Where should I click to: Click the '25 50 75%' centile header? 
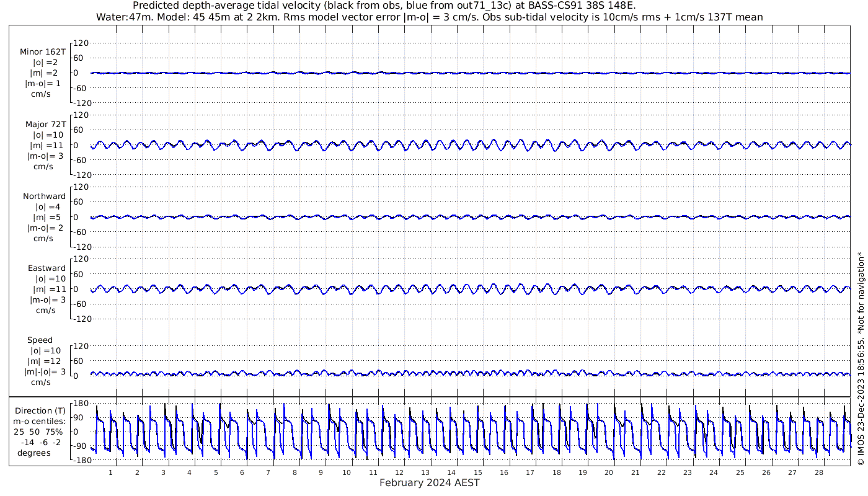tap(40, 432)
